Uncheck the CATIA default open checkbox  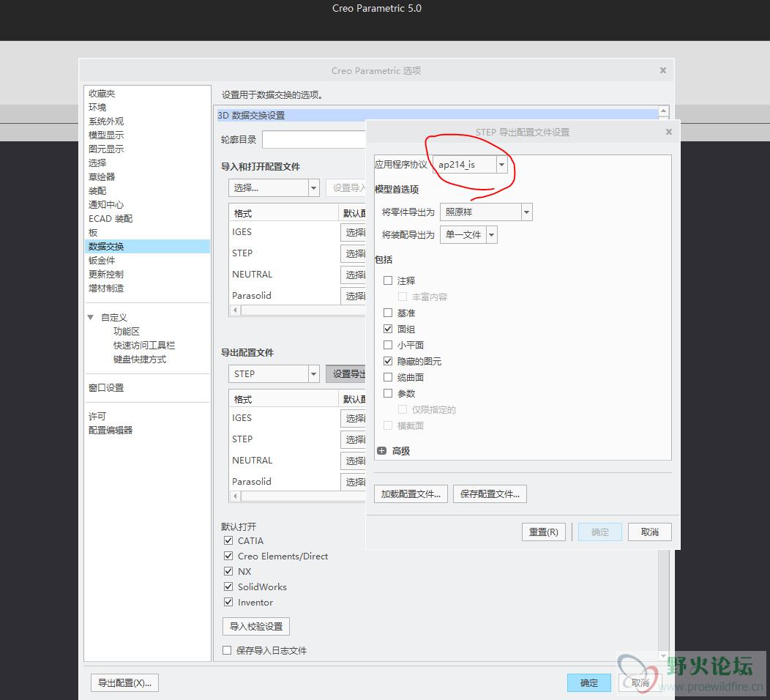(228, 540)
